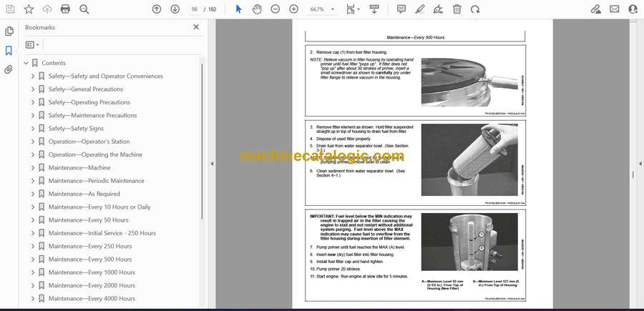This screenshot has height=311, width=644.
Task: Expand Safety—Maintenance Precautions bookmark
Action: [33, 115]
